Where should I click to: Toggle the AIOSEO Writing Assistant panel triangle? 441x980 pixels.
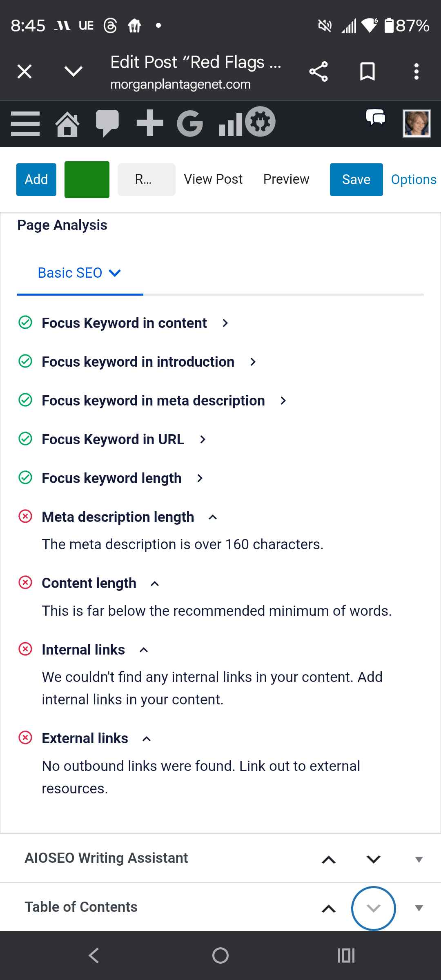419,859
